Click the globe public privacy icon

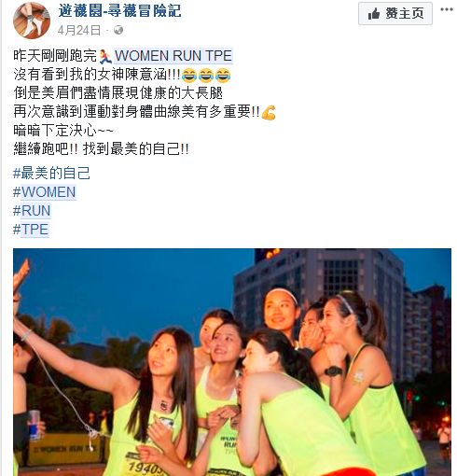(x=118, y=30)
